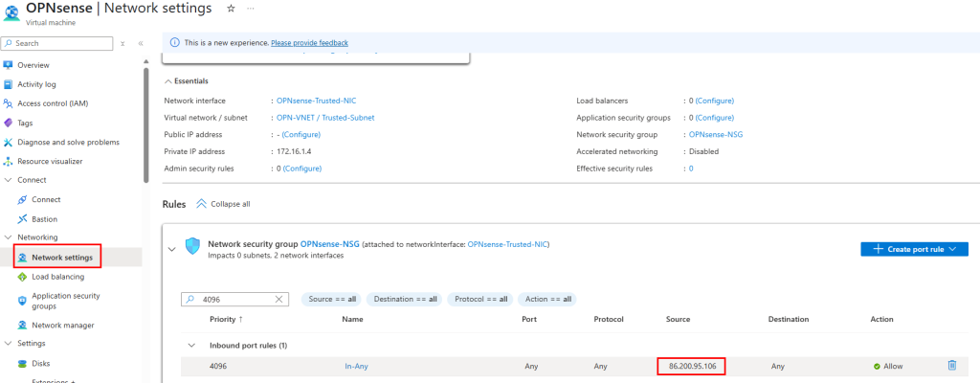
Task: Click the Source column header
Action: point(679,319)
